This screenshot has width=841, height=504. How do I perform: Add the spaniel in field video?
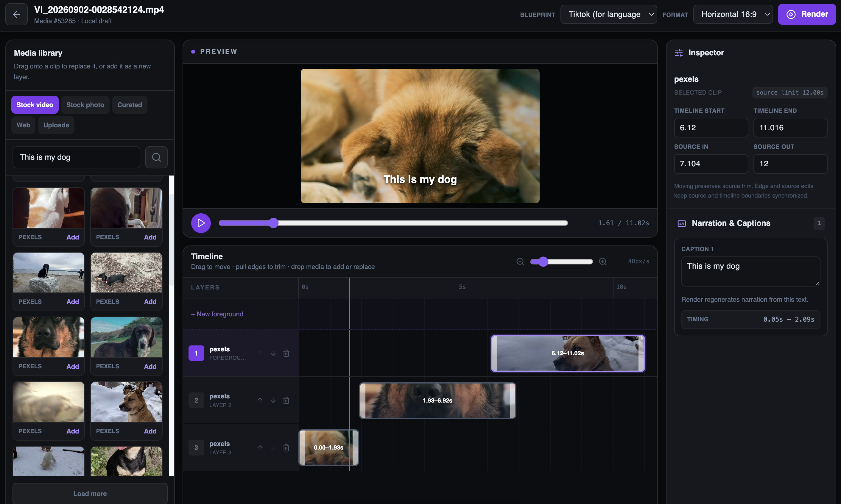coord(150,367)
